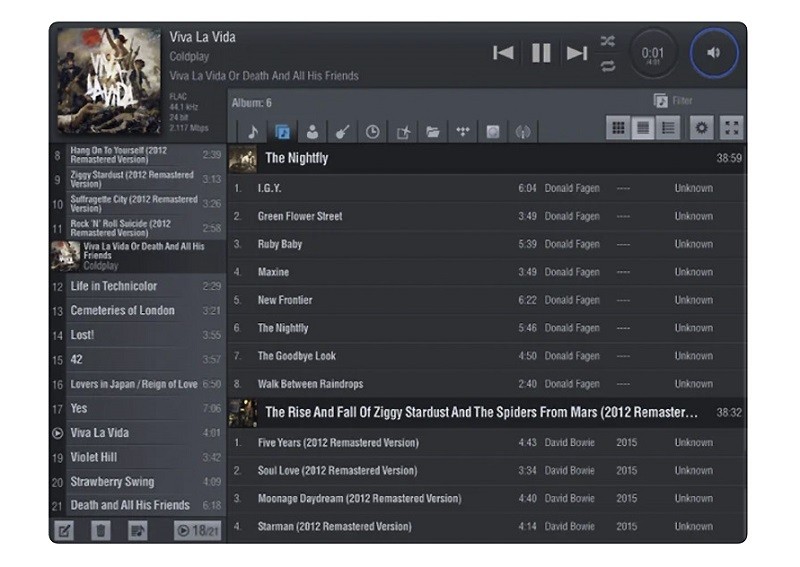
Task: Open the playlists tab icon with star
Action: coord(403,132)
